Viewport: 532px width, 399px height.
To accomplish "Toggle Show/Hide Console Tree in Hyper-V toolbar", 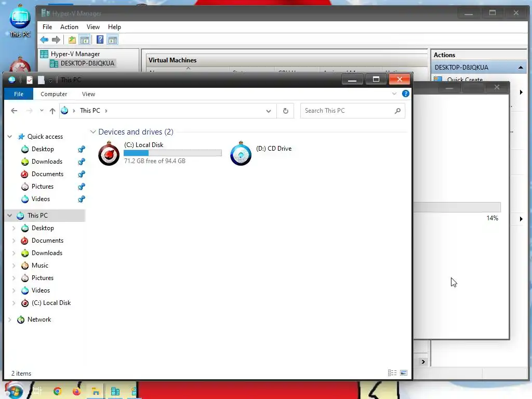I will 85,39.
